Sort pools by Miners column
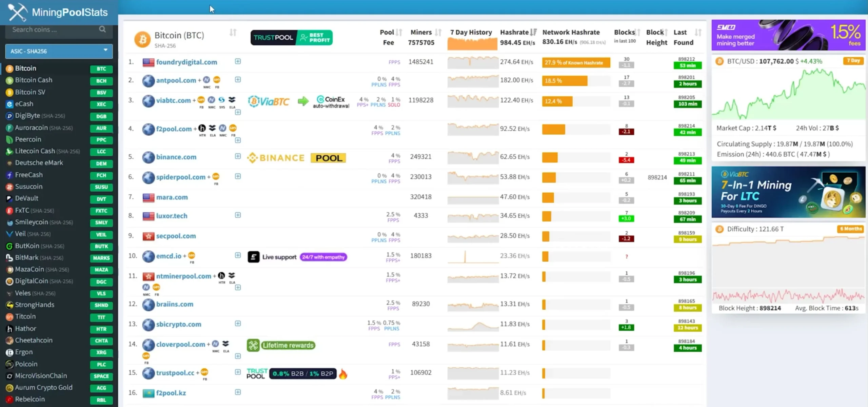This screenshot has height=407, width=868. click(x=438, y=33)
